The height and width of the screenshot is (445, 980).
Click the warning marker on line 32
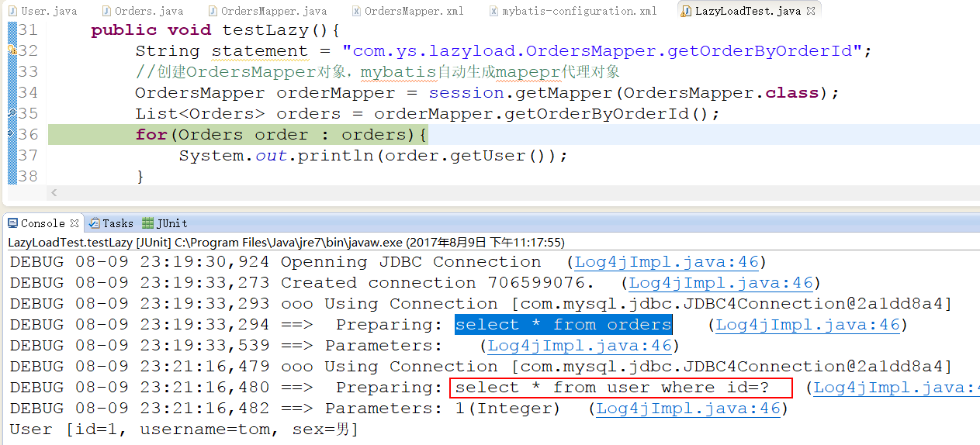pyautogui.click(x=12, y=50)
